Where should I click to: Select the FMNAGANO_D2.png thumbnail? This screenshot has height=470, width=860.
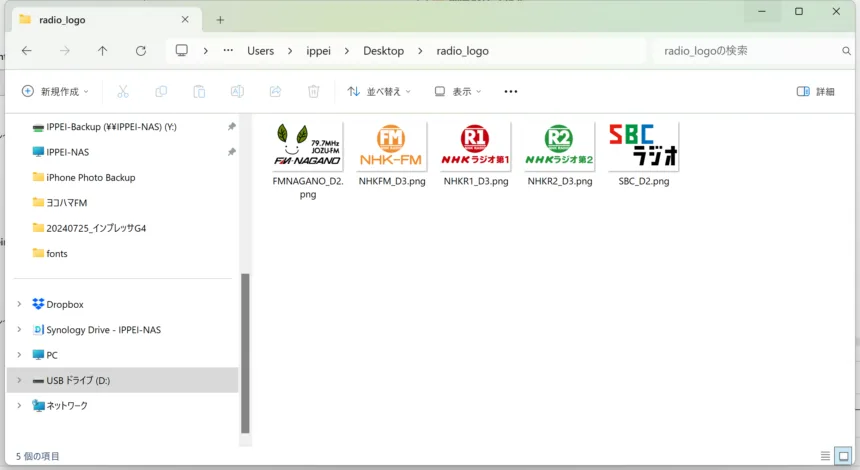click(x=308, y=146)
